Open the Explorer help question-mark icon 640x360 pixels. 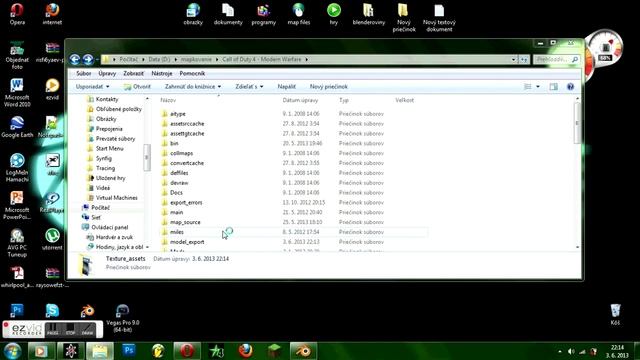[x=570, y=87]
